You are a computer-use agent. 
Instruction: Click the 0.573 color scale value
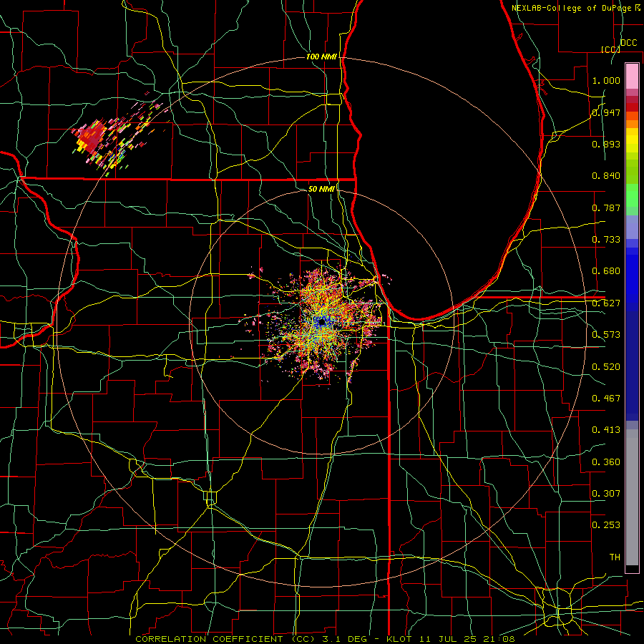[606, 334]
